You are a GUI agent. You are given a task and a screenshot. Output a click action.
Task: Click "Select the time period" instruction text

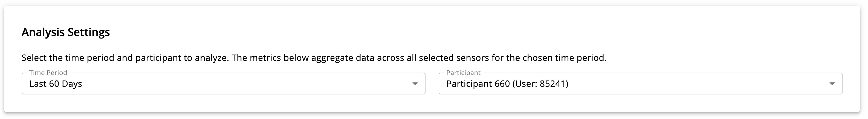(68, 58)
